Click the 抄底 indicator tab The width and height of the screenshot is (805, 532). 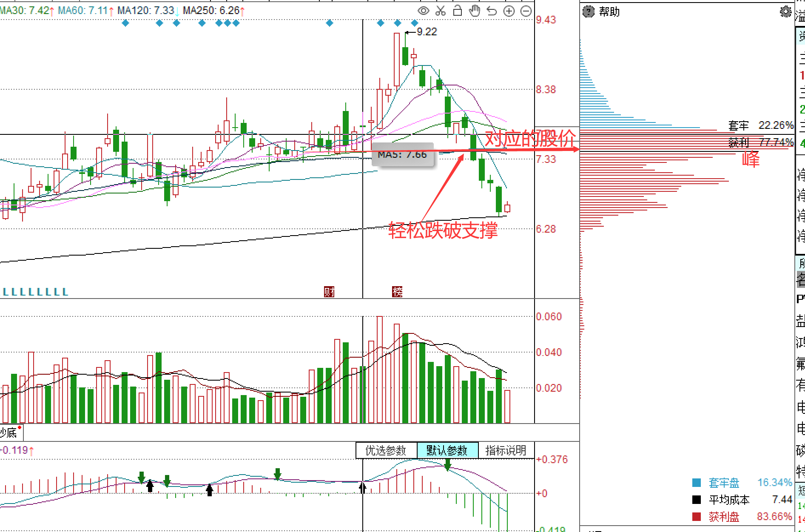(x=9, y=433)
